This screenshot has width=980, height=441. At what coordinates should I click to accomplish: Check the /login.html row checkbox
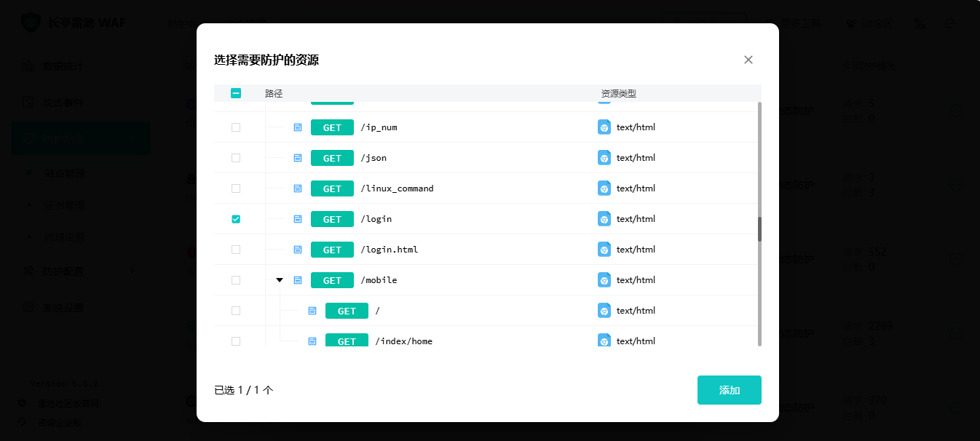click(236, 250)
